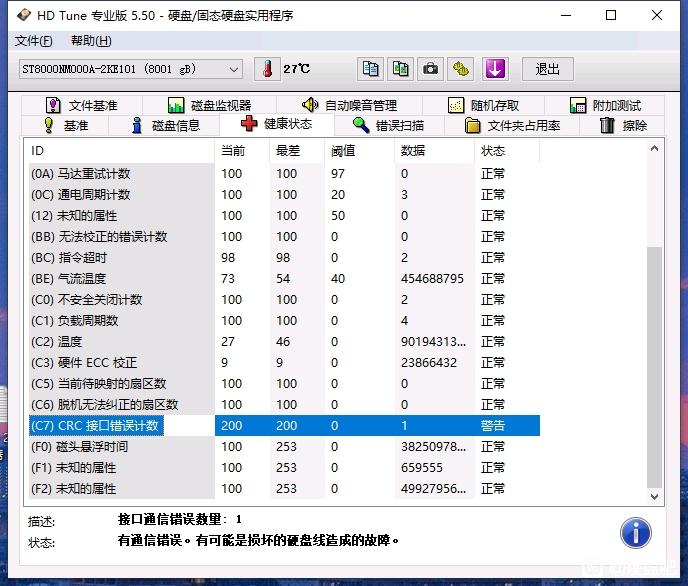Select the 健康状态 tab

click(276, 124)
